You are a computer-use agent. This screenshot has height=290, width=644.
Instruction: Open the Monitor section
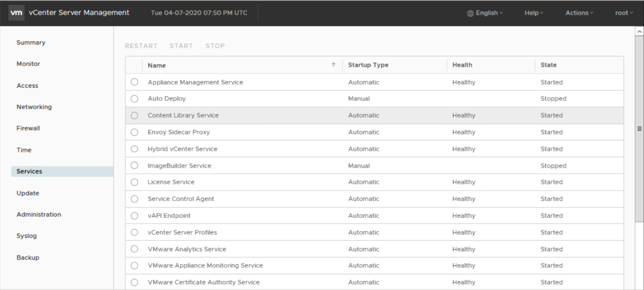tap(28, 64)
